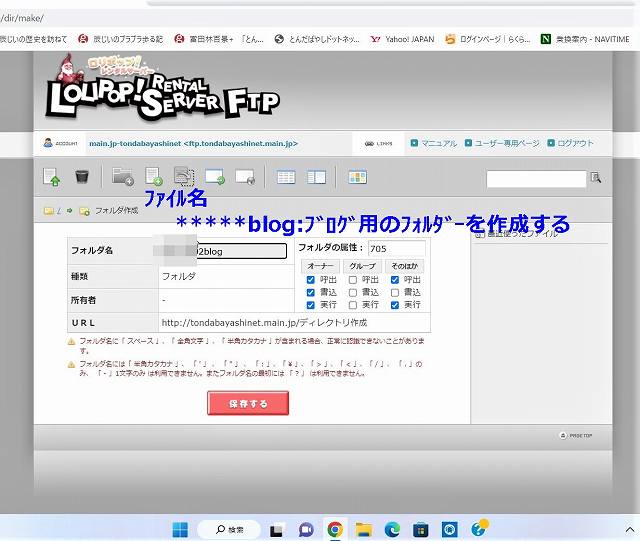This screenshot has width=640, height=541.
Task: Click the upload file icon in toolbar
Action: pyautogui.click(x=51, y=178)
